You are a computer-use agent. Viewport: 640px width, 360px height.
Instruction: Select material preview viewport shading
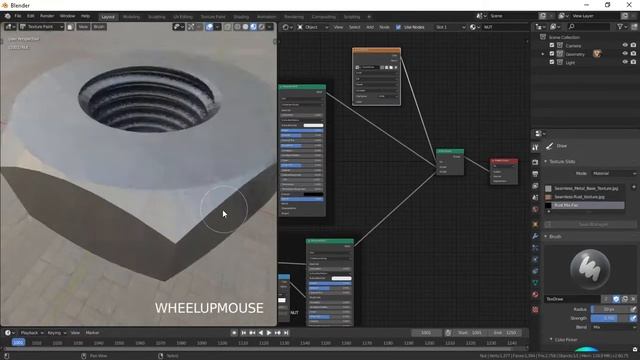[x=253, y=27]
